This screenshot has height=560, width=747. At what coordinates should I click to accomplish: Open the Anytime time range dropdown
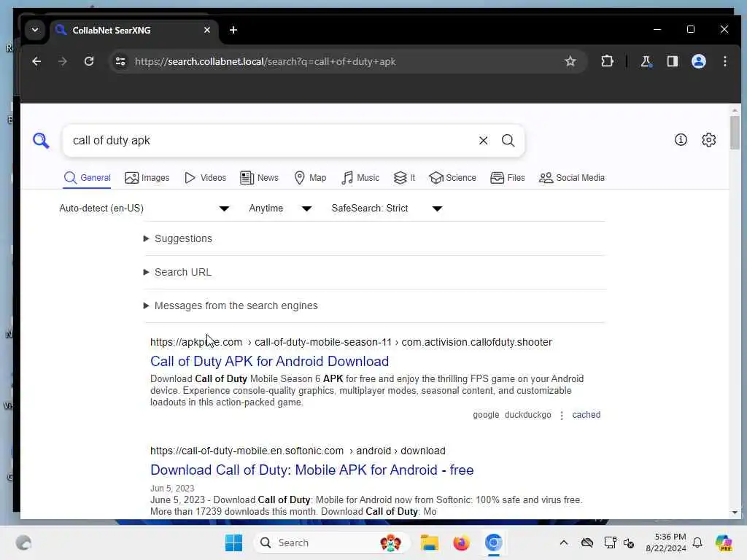coord(280,208)
